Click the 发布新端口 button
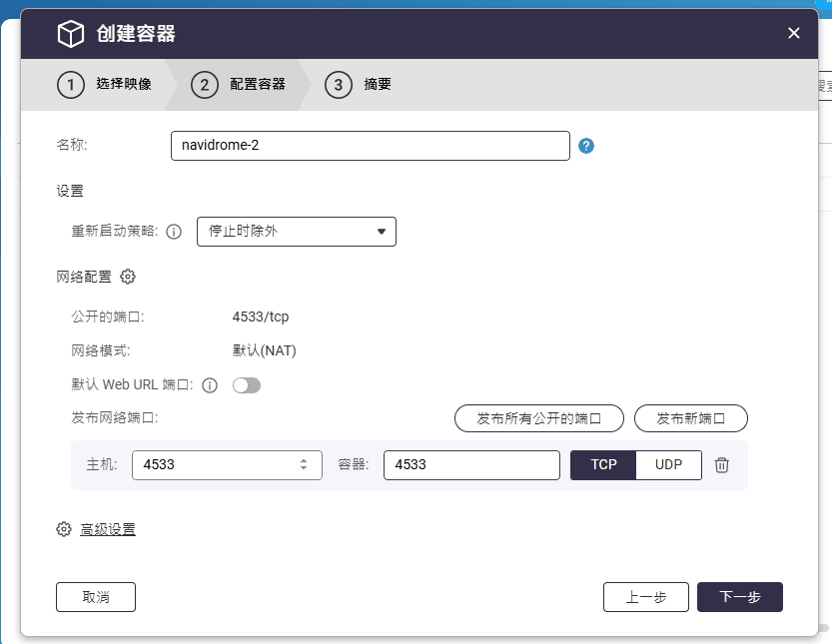The image size is (832, 644). point(691,418)
